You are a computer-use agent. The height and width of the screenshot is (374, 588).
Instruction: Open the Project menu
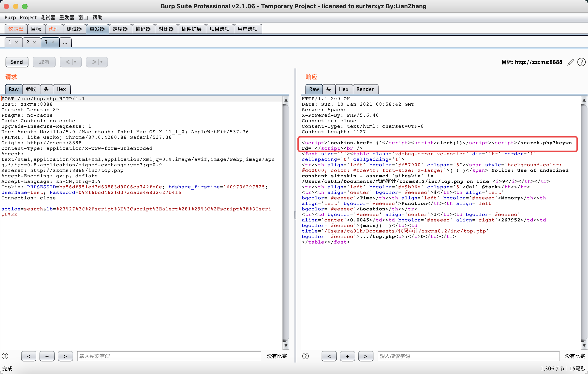28,18
